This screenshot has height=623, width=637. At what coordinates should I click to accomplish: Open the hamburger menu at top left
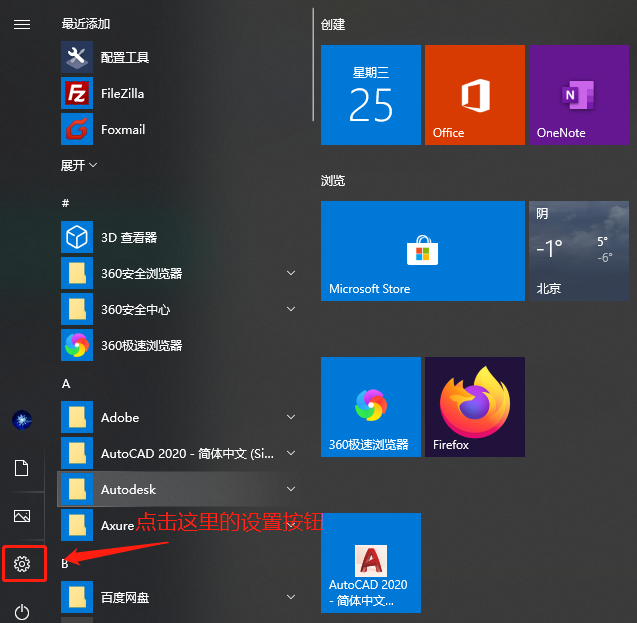pyautogui.click(x=22, y=25)
